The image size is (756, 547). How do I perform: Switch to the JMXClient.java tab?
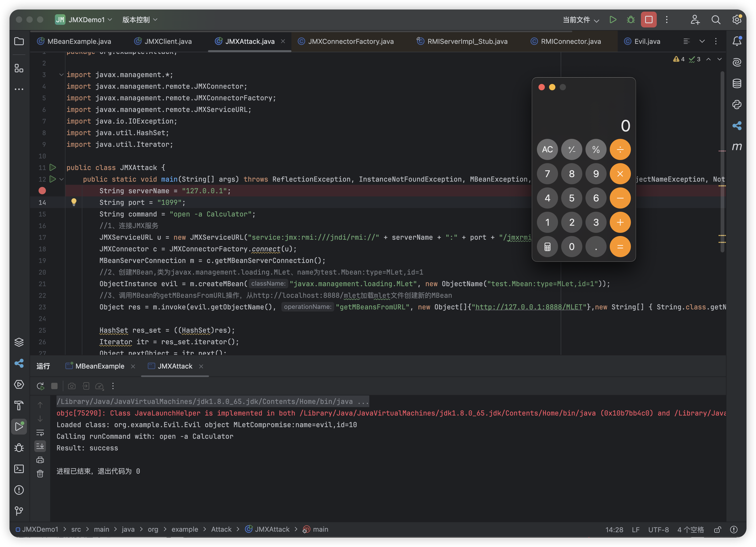coord(163,41)
